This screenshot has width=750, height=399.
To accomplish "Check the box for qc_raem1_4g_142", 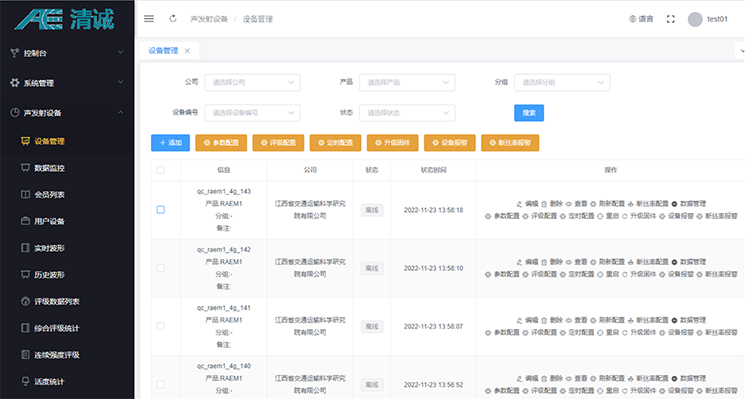I will (x=161, y=268).
